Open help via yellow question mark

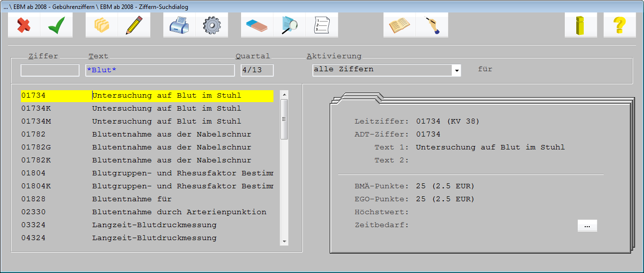pyautogui.click(x=620, y=25)
